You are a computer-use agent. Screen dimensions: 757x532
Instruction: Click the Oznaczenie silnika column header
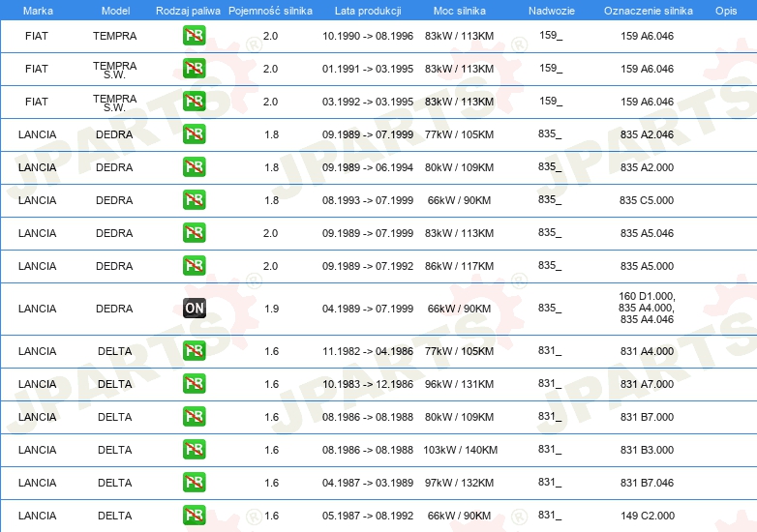point(649,11)
